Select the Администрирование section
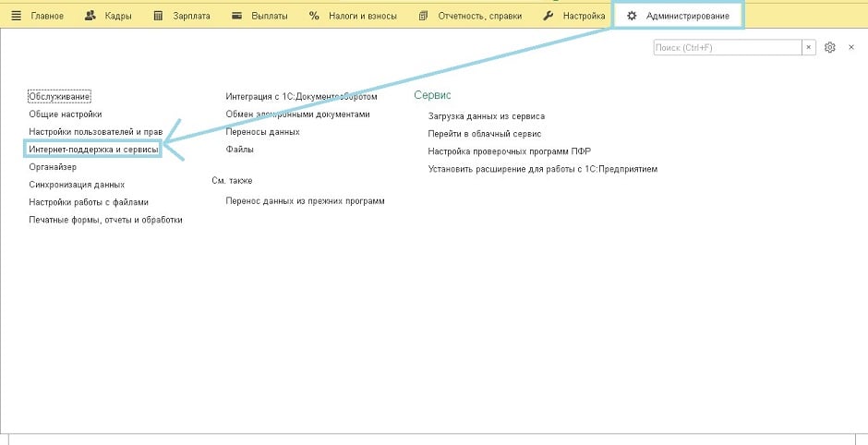Viewport: 868px width, 445px height. (688, 16)
